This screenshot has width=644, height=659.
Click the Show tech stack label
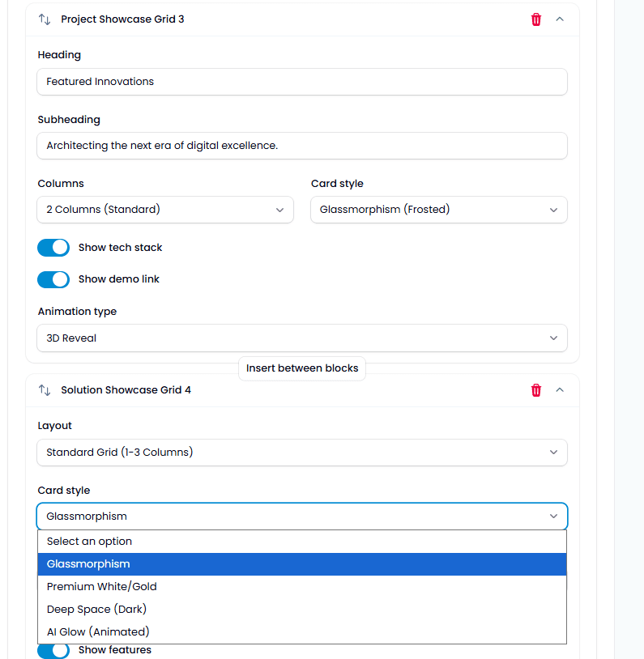121,248
